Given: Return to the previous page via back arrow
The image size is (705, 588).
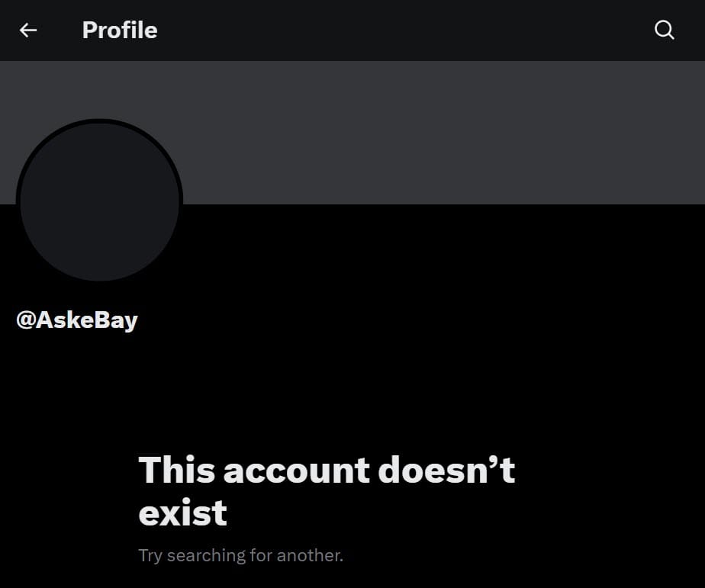Looking at the screenshot, I should click(28, 30).
